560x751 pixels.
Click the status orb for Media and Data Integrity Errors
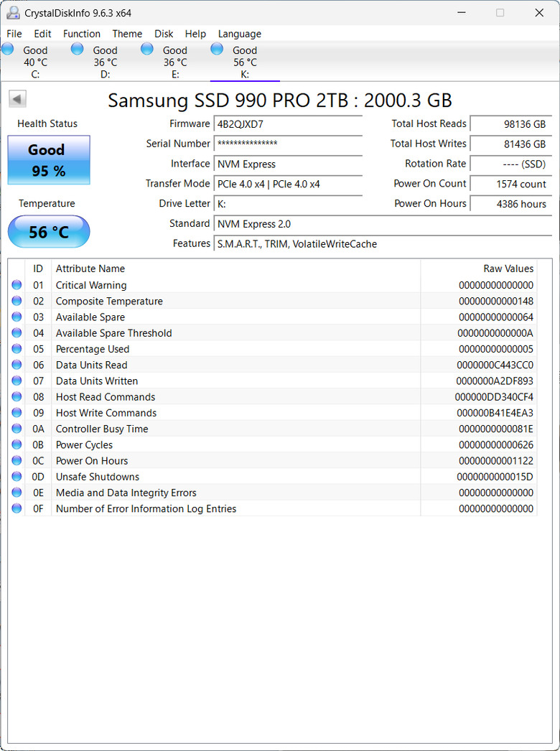coord(17,493)
